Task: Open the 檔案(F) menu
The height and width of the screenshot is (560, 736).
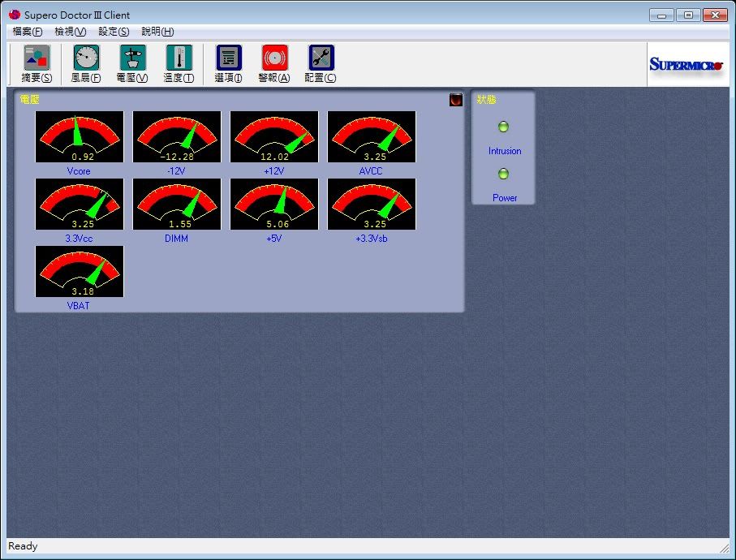Action: (x=28, y=32)
